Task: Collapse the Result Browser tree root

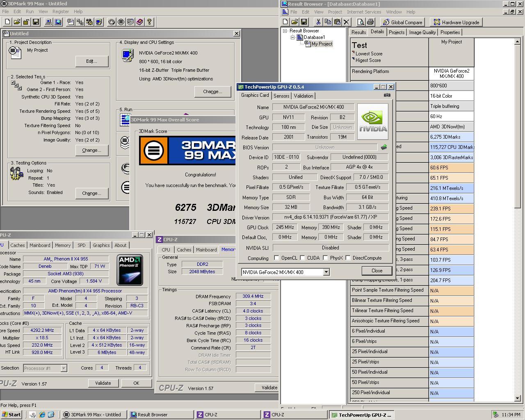Action: click(x=285, y=31)
